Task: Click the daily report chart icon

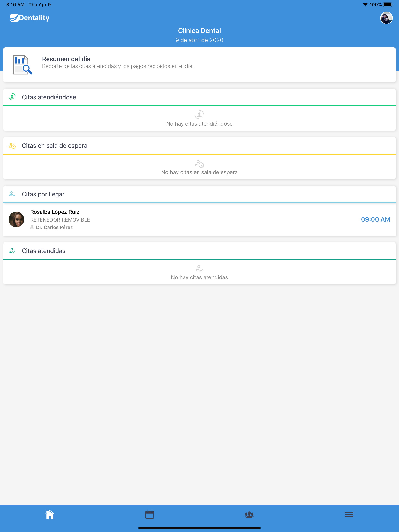Action: 22,65
